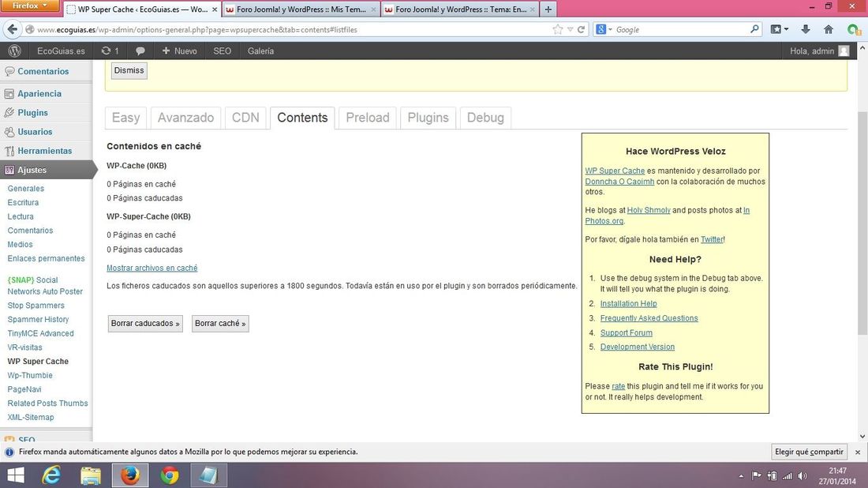Launch Google Chrome from the taskbar

click(170, 475)
